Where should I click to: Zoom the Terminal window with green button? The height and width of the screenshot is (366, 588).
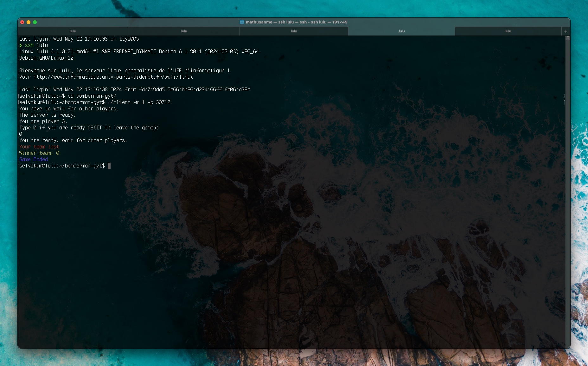click(x=35, y=22)
